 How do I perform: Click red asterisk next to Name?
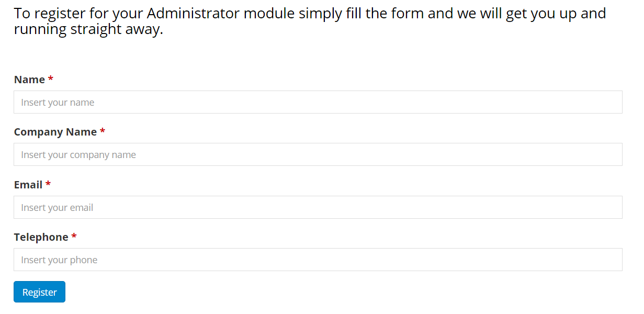coord(51,78)
